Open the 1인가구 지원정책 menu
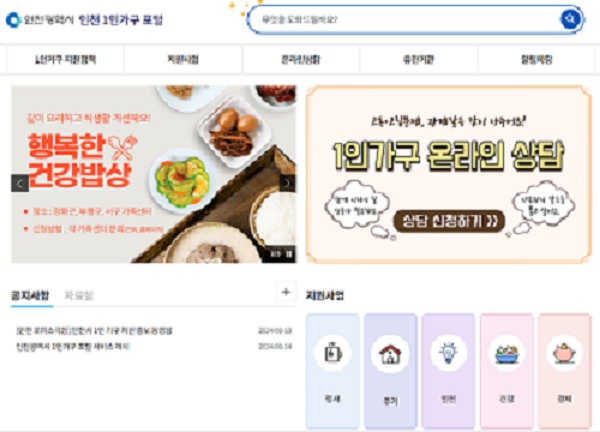 (65, 59)
